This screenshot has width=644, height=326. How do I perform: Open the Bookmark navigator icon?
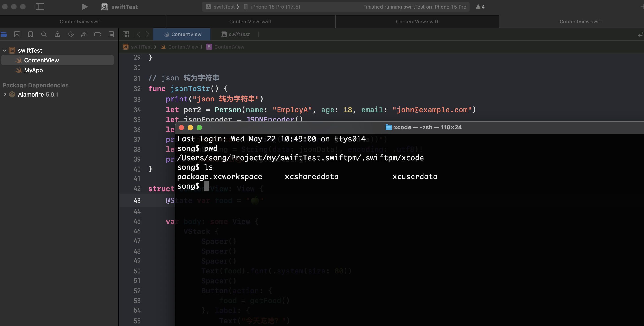(x=31, y=34)
